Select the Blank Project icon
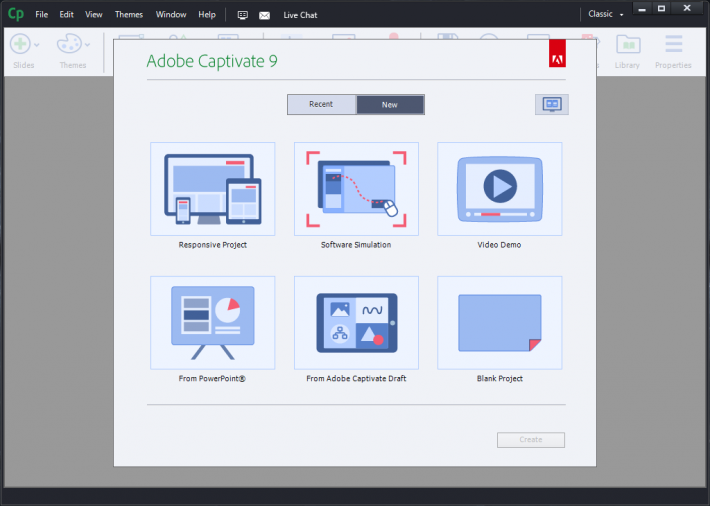The image size is (710, 506). [x=499, y=323]
